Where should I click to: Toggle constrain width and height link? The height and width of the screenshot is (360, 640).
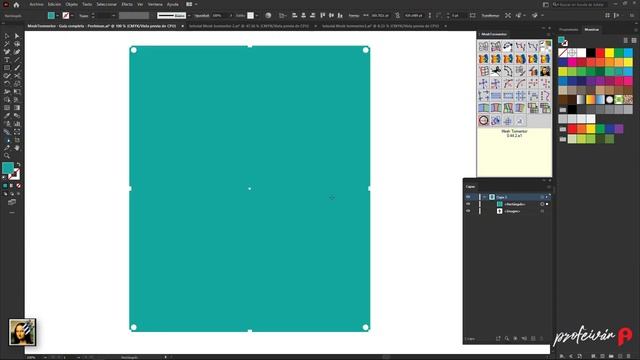click(x=398, y=16)
